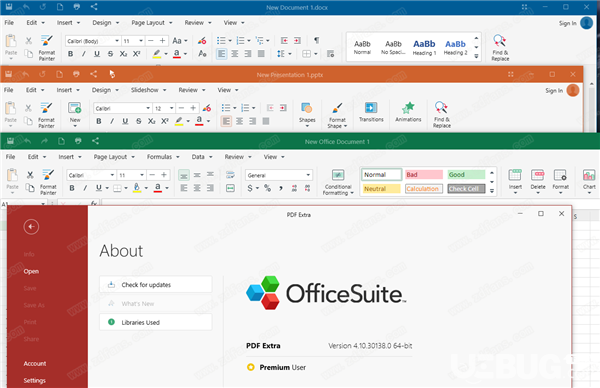Apply the Bad cell style in spreadsheet
Image resolution: width=600 pixels, height=388 pixels.
point(424,174)
